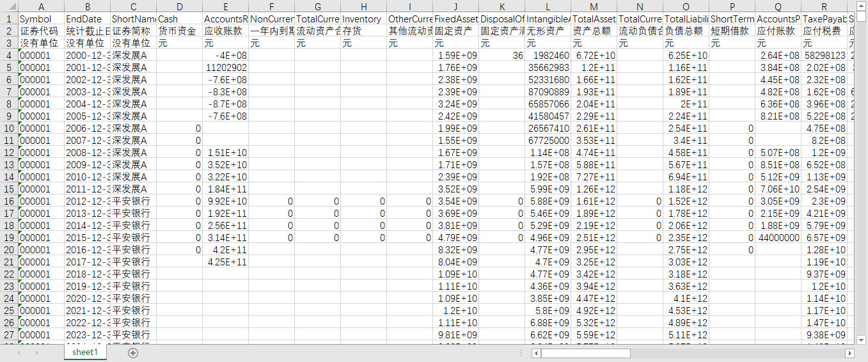
Task: Select row 1 header
Action: click(x=9, y=19)
